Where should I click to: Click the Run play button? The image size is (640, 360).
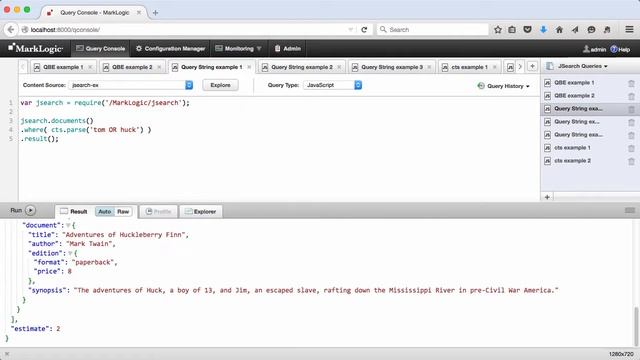point(30,210)
